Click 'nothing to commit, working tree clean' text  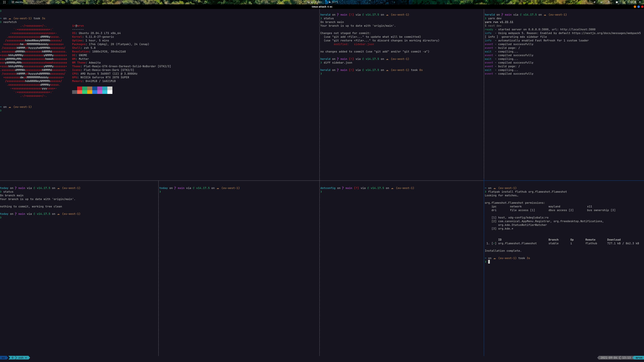click(31, 207)
